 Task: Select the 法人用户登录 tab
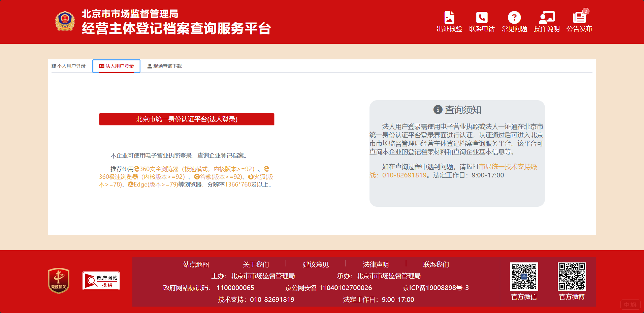click(x=116, y=66)
